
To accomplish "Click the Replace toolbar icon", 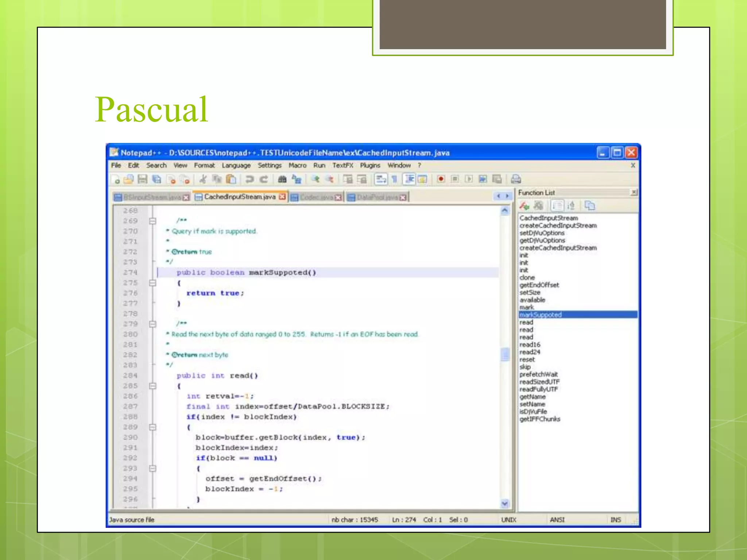I will click(x=297, y=179).
